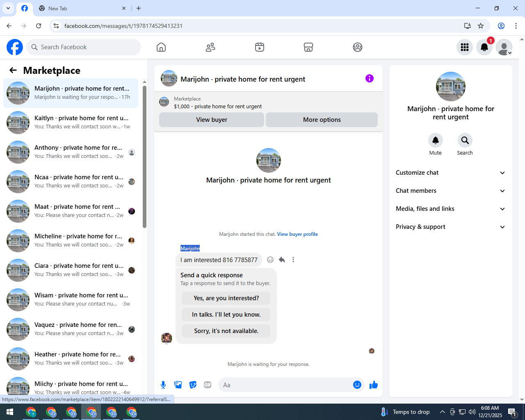Screen dimensions: 525x420
Task: Click More options button
Action: point(322,120)
